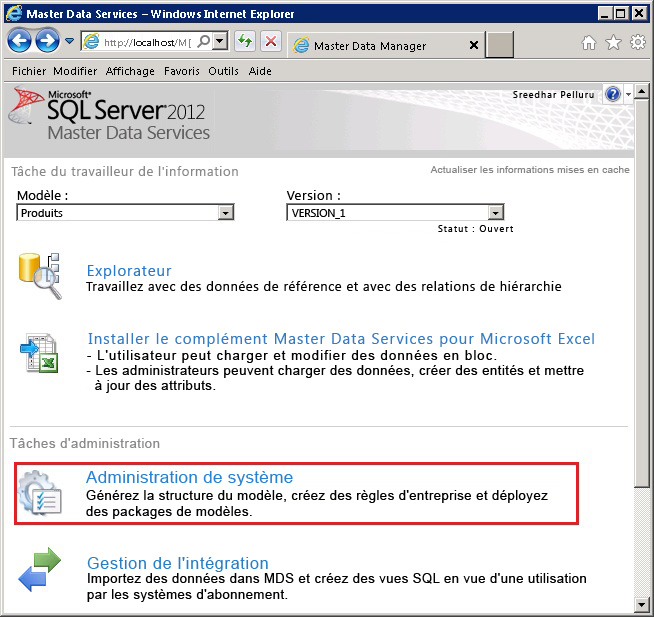Open the Favoris menu
Image resolution: width=654 pixels, height=617 pixels.
click(181, 71)
